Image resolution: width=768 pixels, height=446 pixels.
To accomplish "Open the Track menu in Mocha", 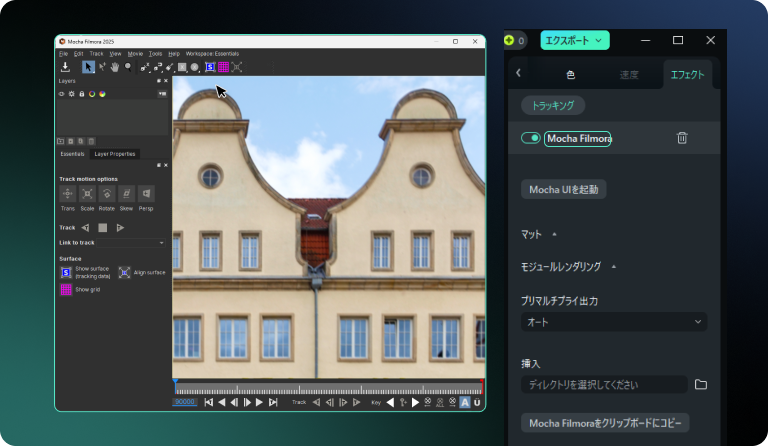I will (96, 54).
